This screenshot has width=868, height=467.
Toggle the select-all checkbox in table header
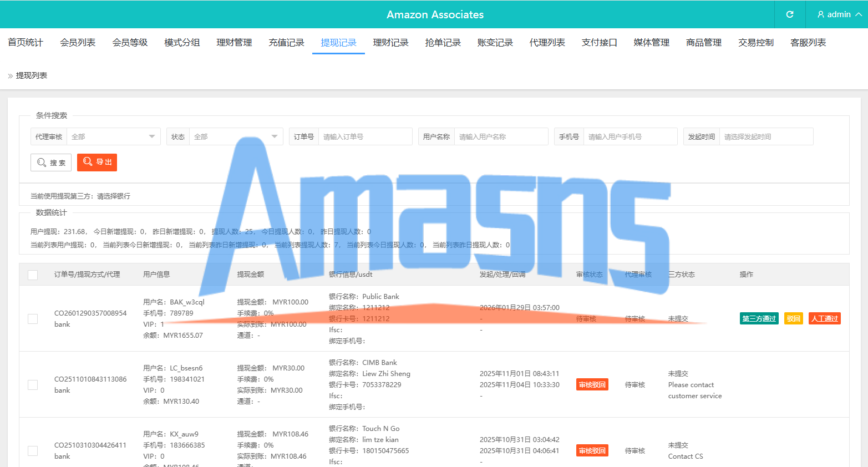click(x=33, y=275)
